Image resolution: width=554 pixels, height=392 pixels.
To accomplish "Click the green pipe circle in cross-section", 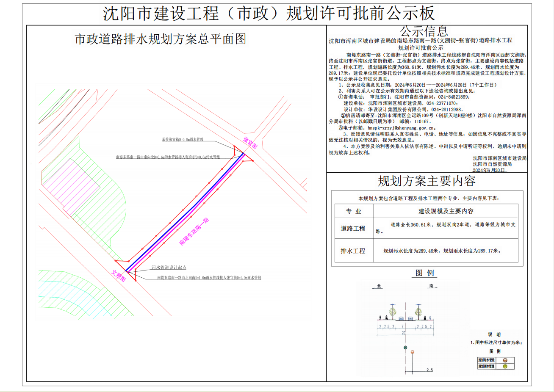I will click(x=405, y=348).
